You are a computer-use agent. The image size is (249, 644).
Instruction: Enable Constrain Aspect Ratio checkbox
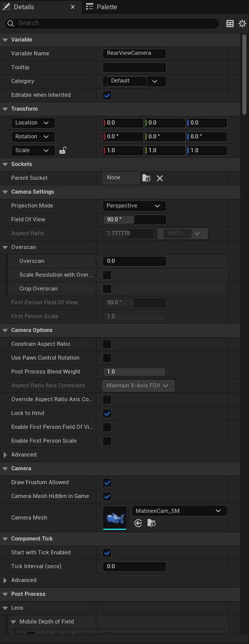point(107,344)
